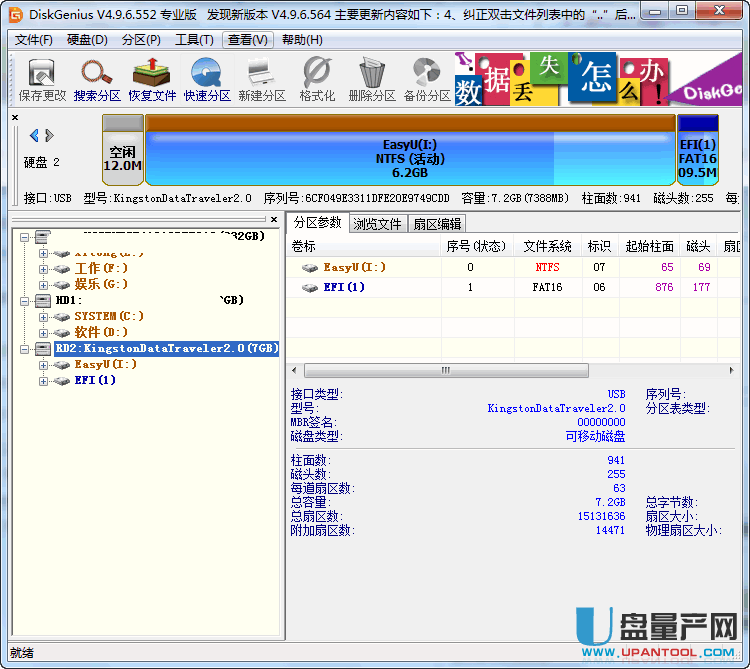Collapse the RD2 KingstonDataTraveler node
This screenshot has width=750, height=669.
pyautogui.click(x=27, y=348)
